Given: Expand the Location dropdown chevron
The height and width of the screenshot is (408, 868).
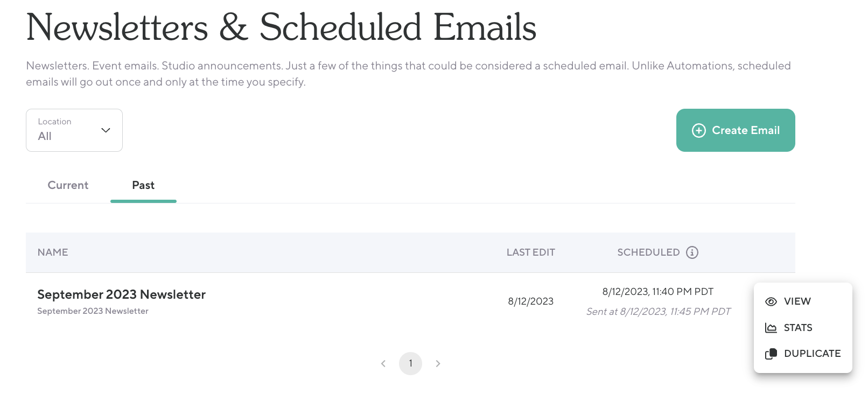Looking at the screenshot, I should (106, 130).
